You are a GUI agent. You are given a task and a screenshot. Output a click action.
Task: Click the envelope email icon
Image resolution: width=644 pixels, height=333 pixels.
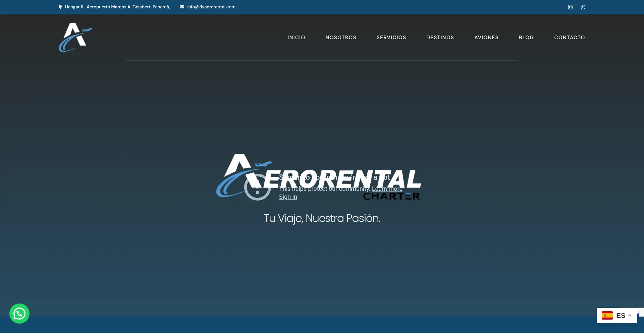click(182, 7)
